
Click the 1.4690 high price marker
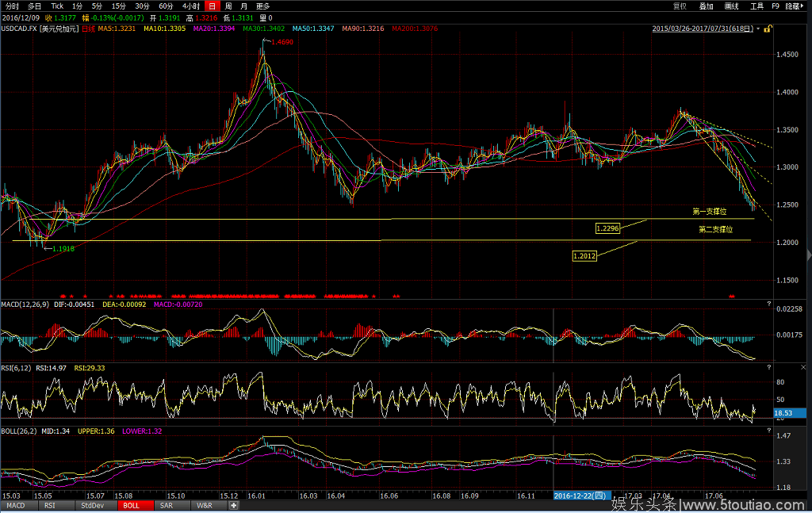282,42
